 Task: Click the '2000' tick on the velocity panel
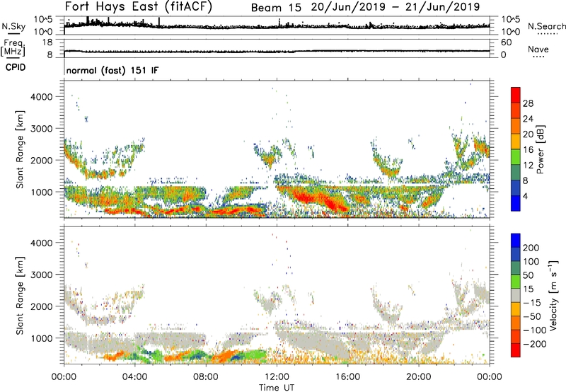pyautogui.click(x=41, y=306)
